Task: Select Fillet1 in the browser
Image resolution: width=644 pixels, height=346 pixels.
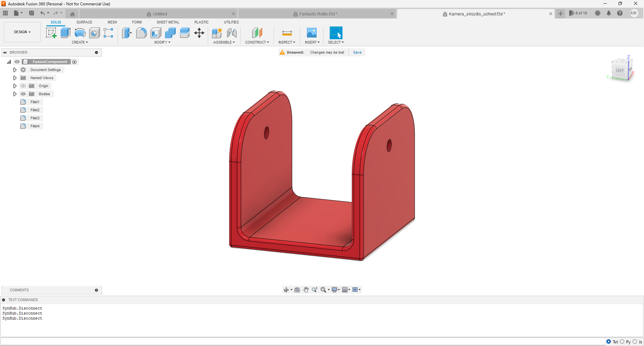Action: pyautogui.click(x=35, y=102)
